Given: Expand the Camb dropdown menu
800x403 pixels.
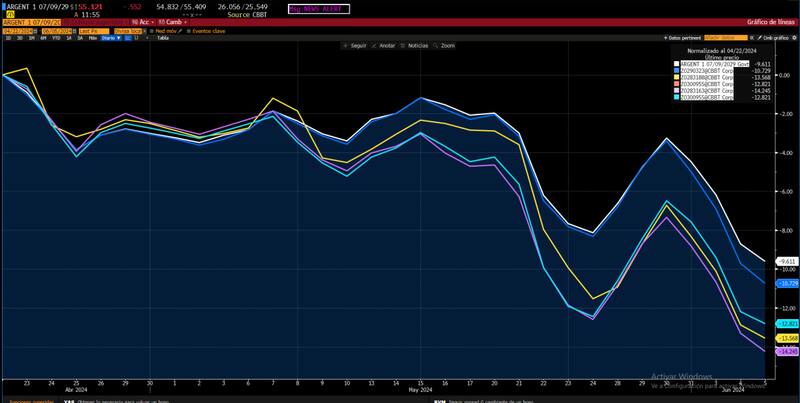Looking at the screenshot, I should pyautogui.click(x=172, y=21).
